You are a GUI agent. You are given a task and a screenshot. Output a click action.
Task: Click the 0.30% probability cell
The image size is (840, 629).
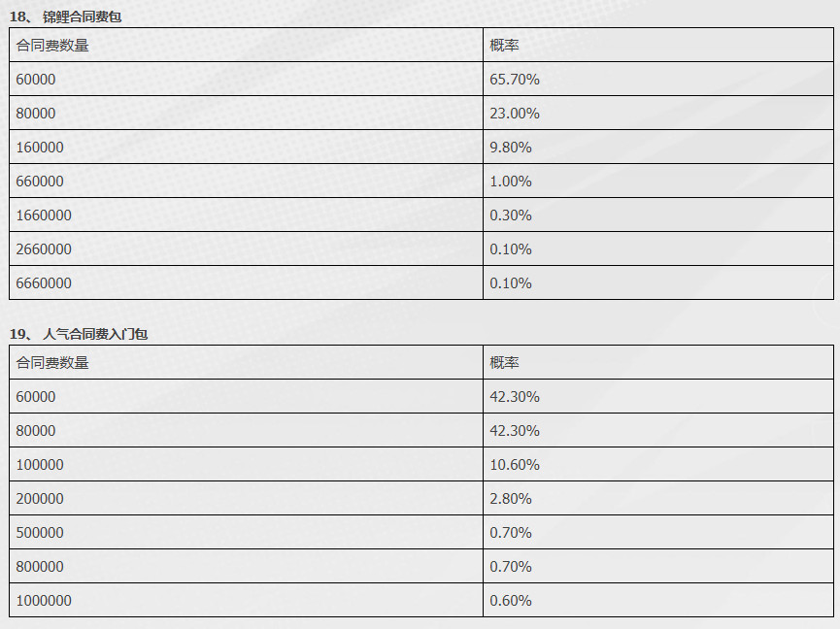(x=657, y=215)
